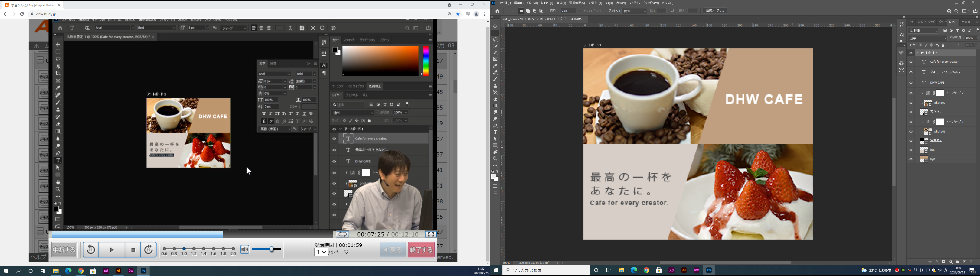Set playback speed to 1.0
Image resolution: width=980 pixels, height=276 pixels.
pyautogui.click(x=184, y=249)
